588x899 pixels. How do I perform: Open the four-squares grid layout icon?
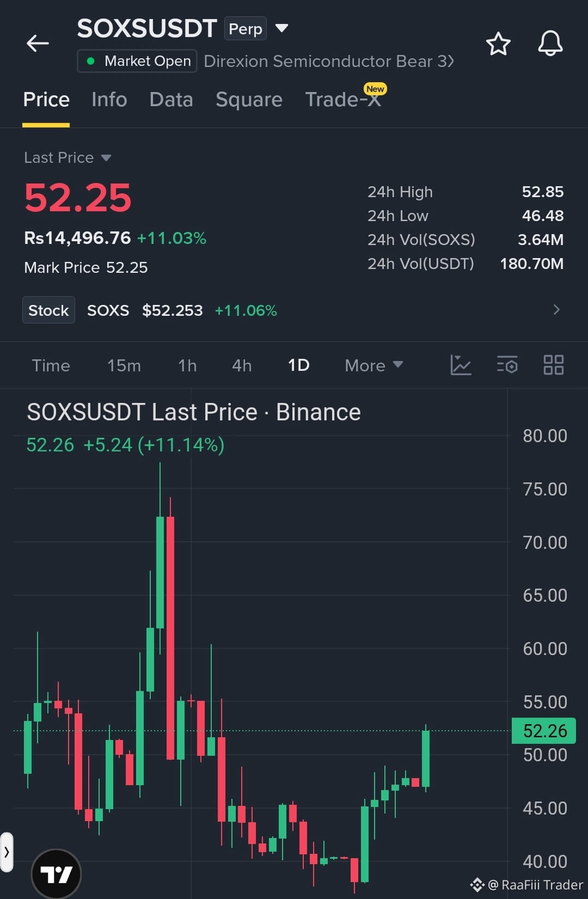[x=554, y=365]
